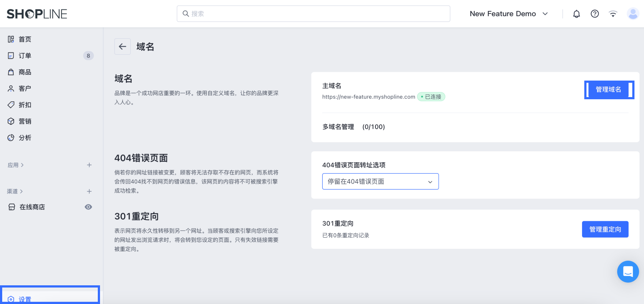The width and height of the screenshot is (644, 304).
Task: Open the 404 error redirect dropdown
Action: point(380,182)
